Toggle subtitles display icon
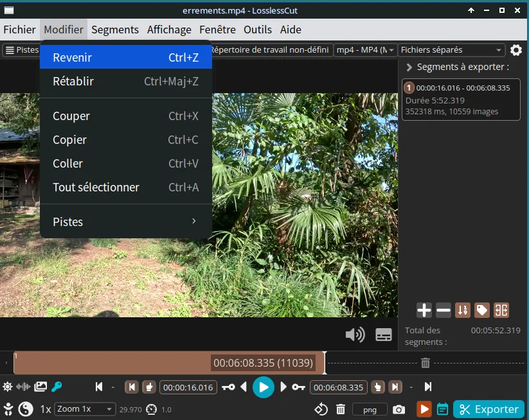This screenshot has width=529, height=420. (384, 335)
